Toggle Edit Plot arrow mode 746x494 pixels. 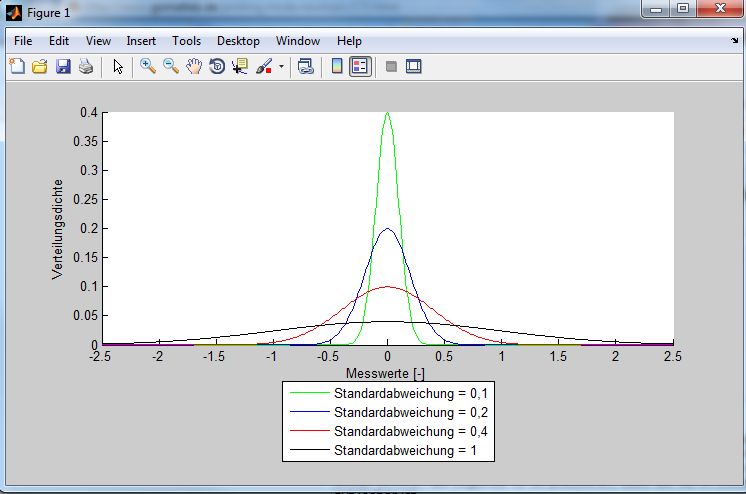point(118,67)
